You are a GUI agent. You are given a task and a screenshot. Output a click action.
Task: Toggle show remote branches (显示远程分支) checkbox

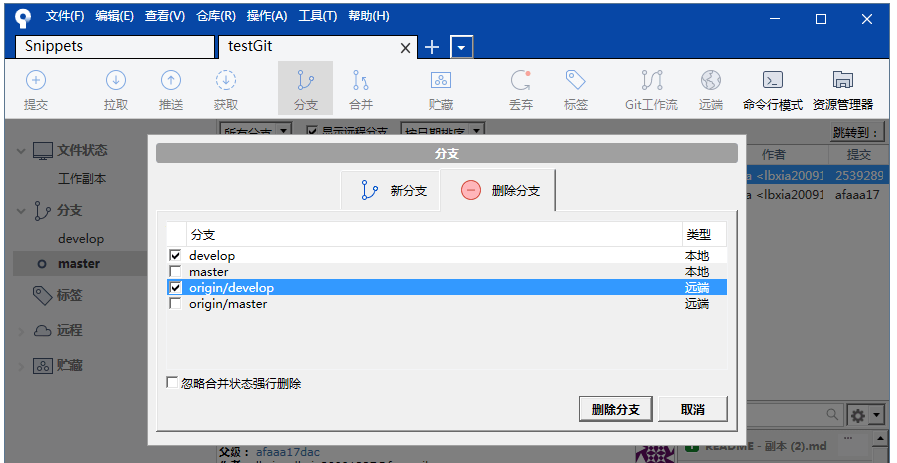coord(312,131)
